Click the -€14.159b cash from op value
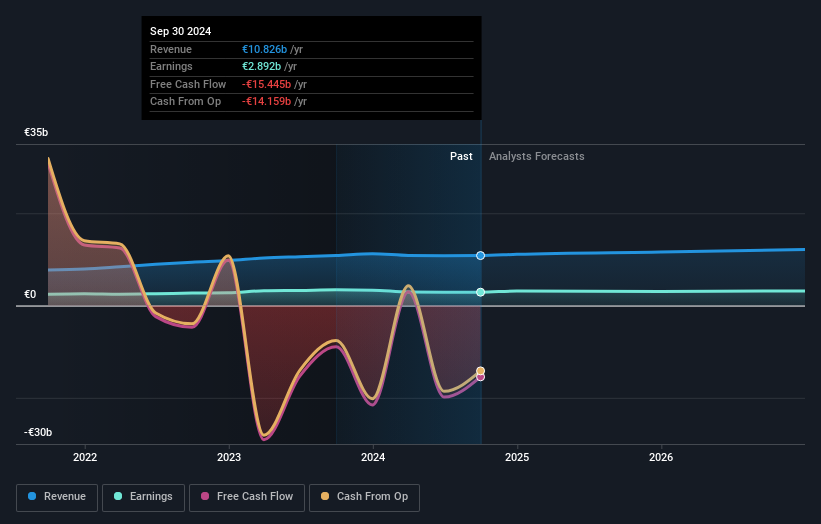821x524 pixels. tap(267, 102)
